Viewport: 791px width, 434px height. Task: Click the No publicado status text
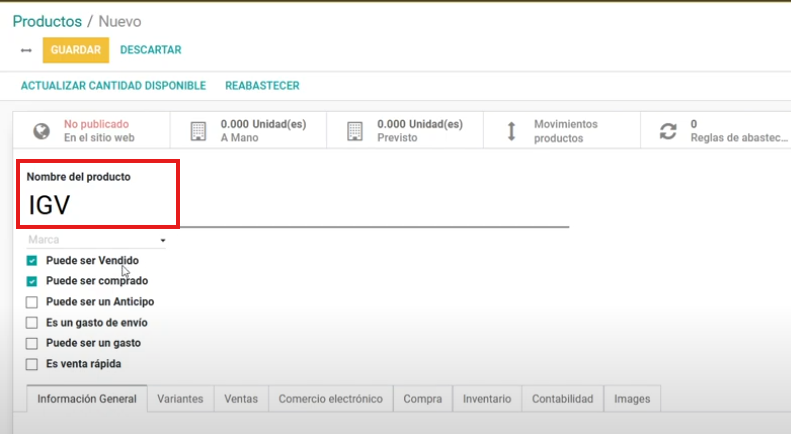(x=96, y=124)
